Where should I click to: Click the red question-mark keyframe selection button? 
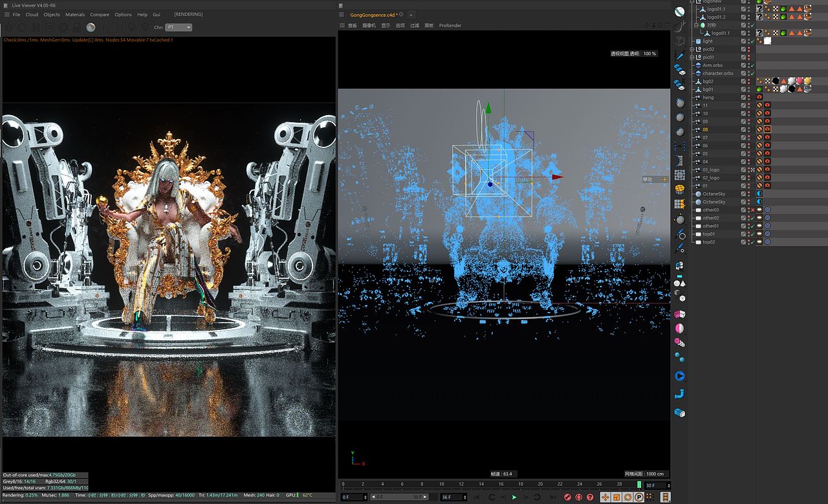click(590, 497)
